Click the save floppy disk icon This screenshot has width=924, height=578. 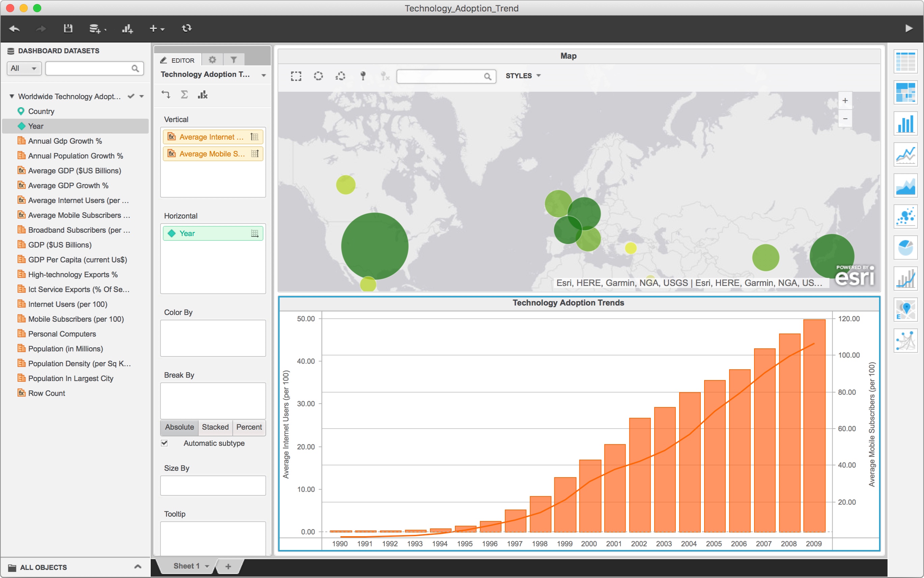(68, 28)
